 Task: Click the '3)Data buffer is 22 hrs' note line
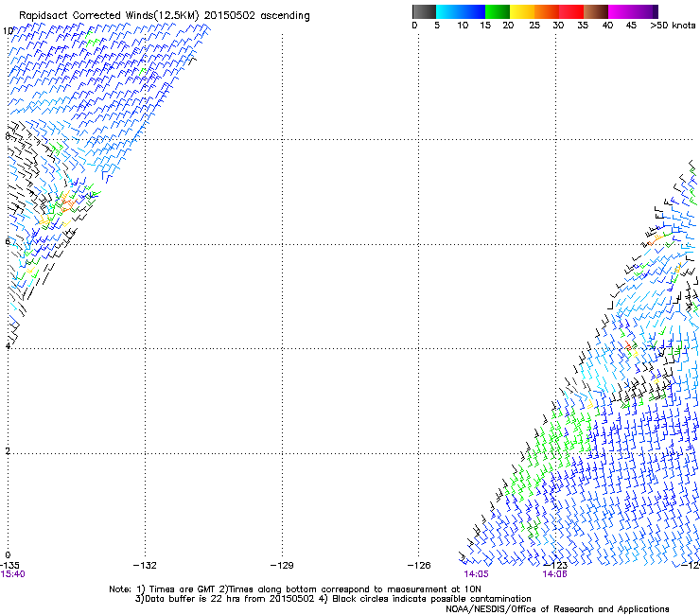click(333, 599)
